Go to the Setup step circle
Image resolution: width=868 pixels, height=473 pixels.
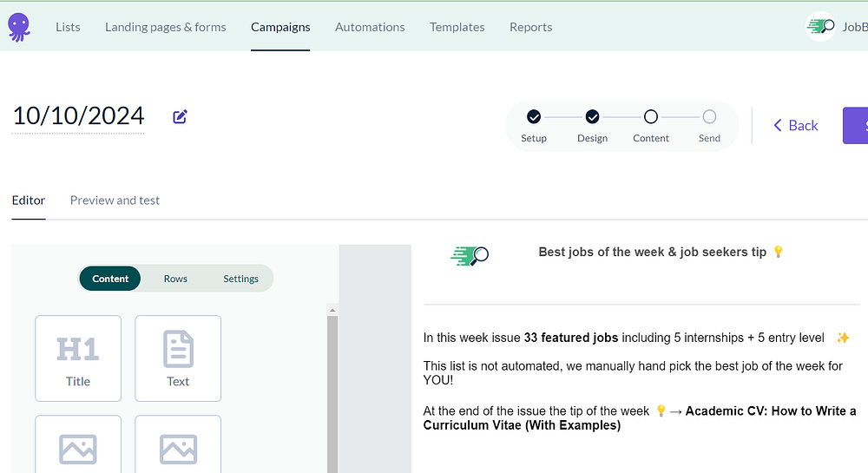coord(534,117)
